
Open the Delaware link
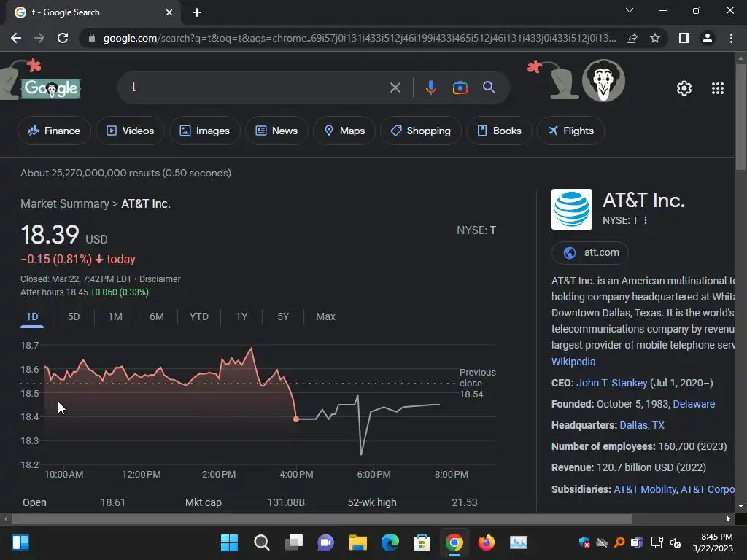[694, 404]
